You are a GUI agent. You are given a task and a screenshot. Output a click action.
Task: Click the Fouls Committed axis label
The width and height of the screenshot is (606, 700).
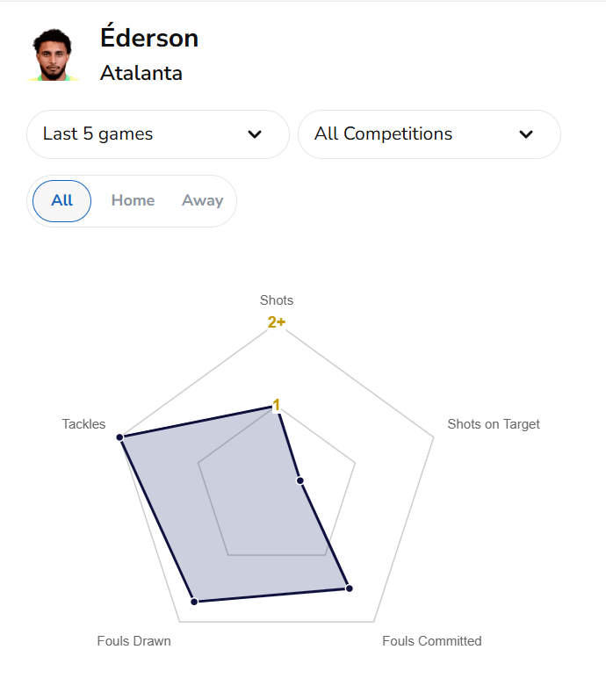pyautogui.click(x=431, y=641)
